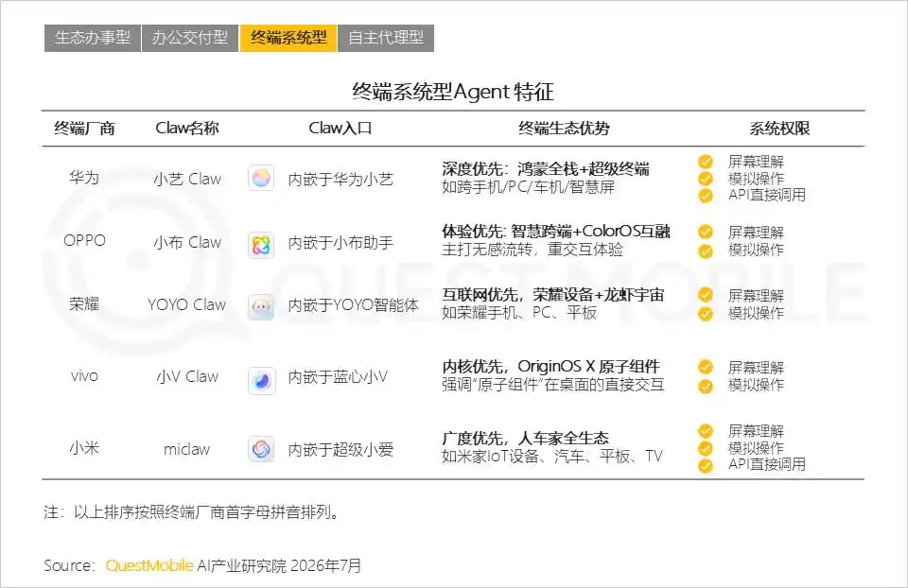Screen dimensions: 908x588
Task: Switch to the 生态办事型 tab
Action: point(93,38)
